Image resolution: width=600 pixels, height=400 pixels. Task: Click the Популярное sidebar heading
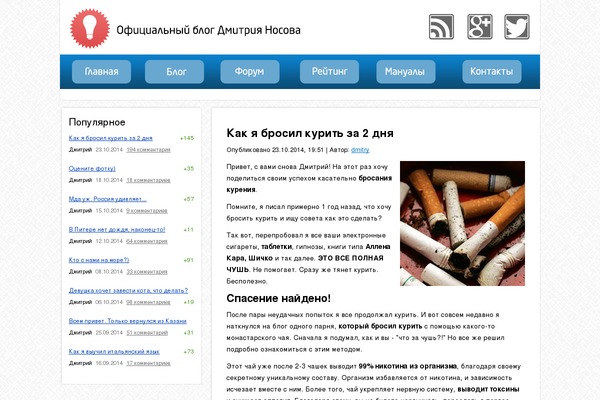point(97,122)
